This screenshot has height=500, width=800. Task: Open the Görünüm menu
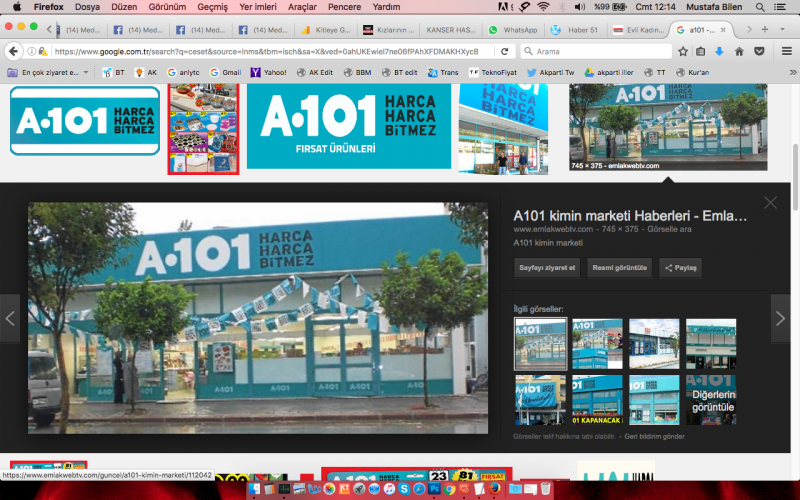pyautogui.click(x=167, y=7)
